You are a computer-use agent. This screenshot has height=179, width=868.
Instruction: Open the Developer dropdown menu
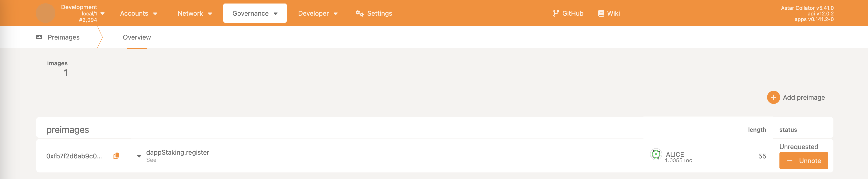point(318,13)
